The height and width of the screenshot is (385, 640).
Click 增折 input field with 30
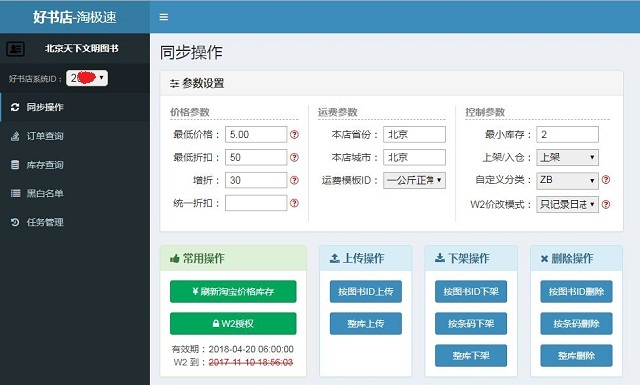pyautogui.click(x=256, y=180)
